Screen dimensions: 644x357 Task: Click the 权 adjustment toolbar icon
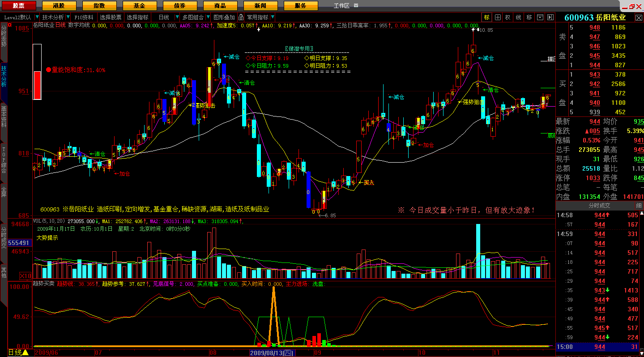508,17
